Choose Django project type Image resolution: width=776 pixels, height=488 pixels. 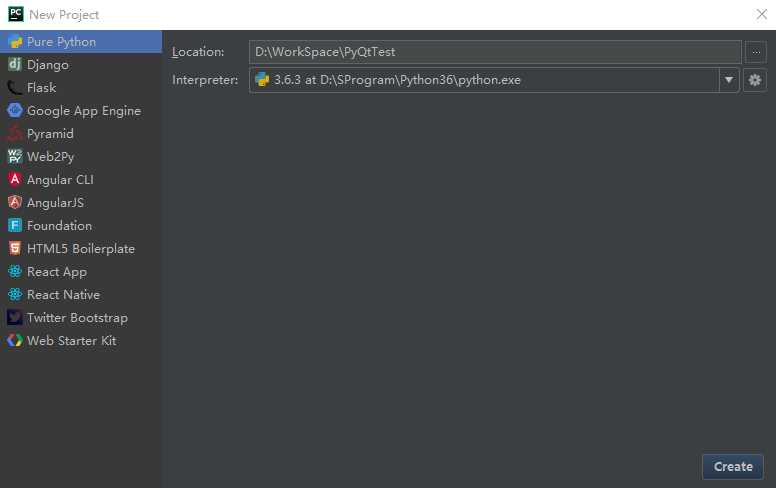(x=81, y=64)
